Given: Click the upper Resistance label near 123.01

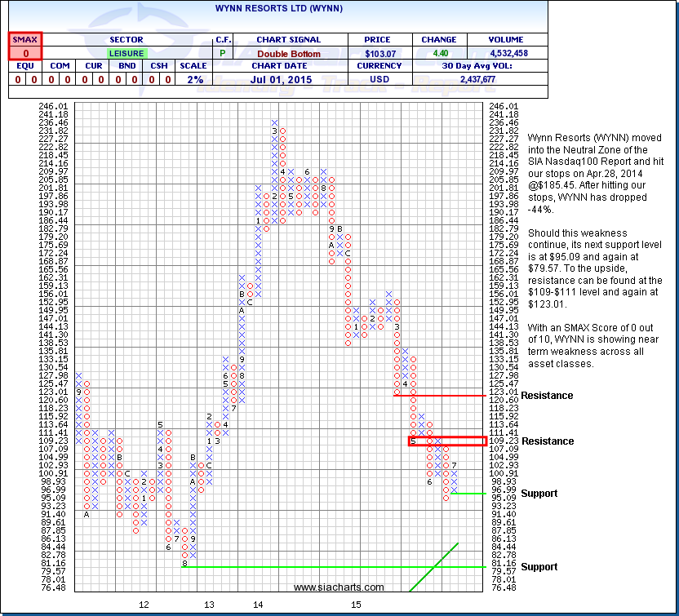Looking at the screenshot, I should coord(547,396).
